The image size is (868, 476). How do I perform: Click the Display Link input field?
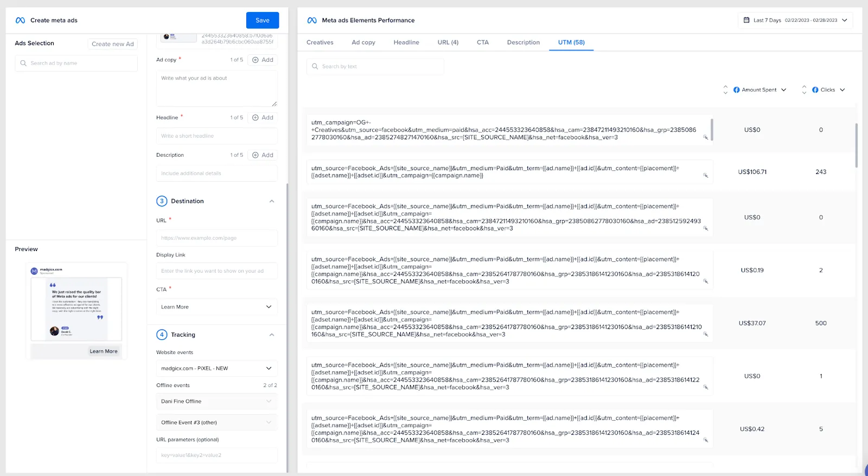217,271
